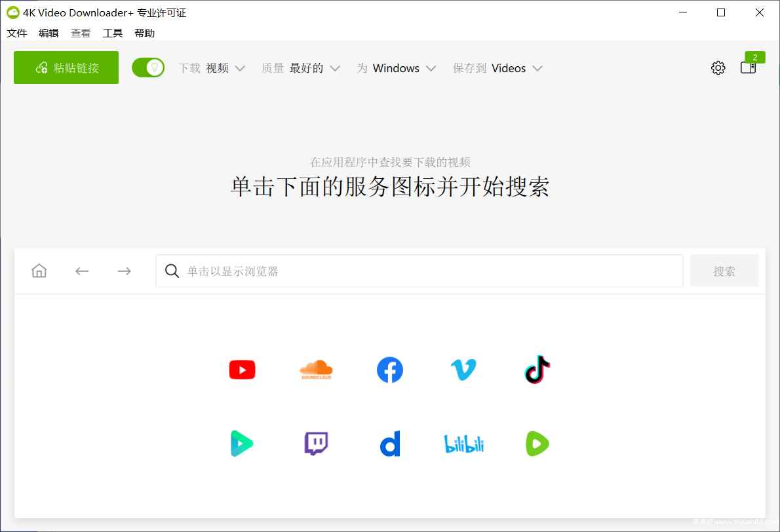Select the bilibili service icon
This screenshot has width=780, height=532.
coord(463,443)
